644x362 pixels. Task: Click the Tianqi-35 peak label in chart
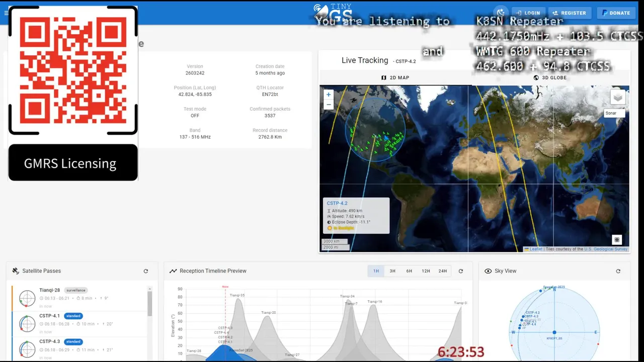pos(237,295)
